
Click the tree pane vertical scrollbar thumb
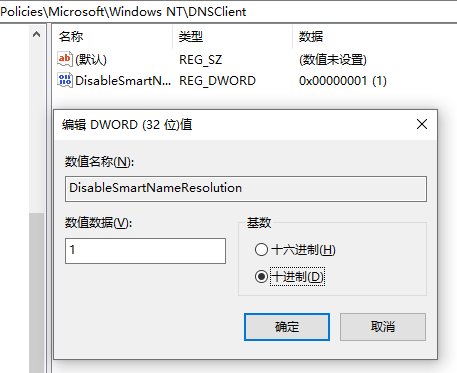coord(37,292)
